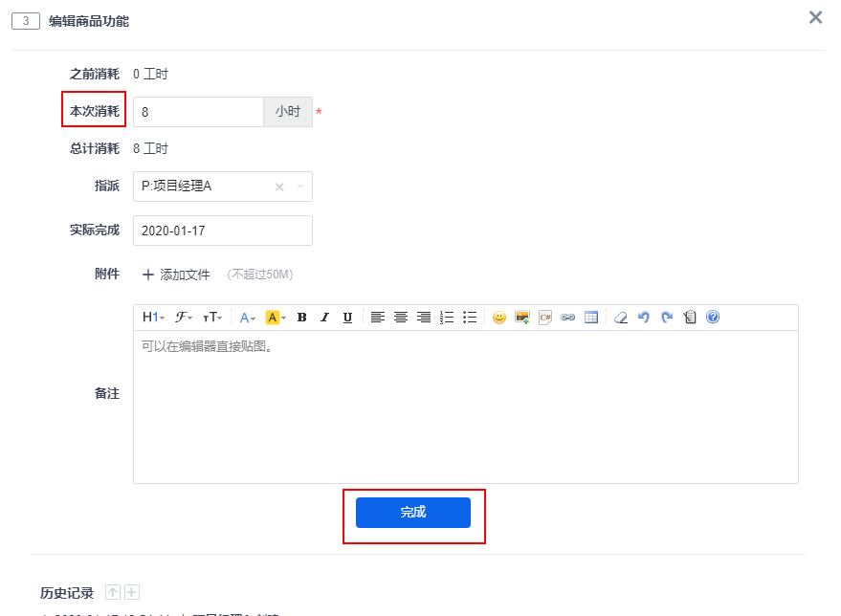The height and width of the screenshot is (616, 841).
Task: Close the dialog with X
Action: [815, 17]
